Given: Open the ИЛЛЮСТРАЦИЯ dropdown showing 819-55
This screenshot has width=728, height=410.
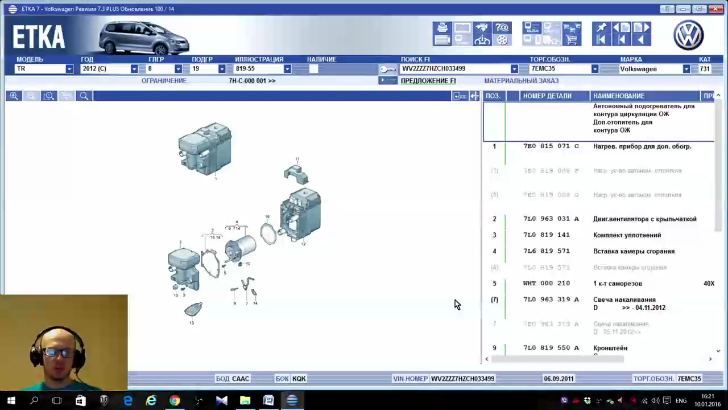Looking at the screenshot, I should coord(287,69).
